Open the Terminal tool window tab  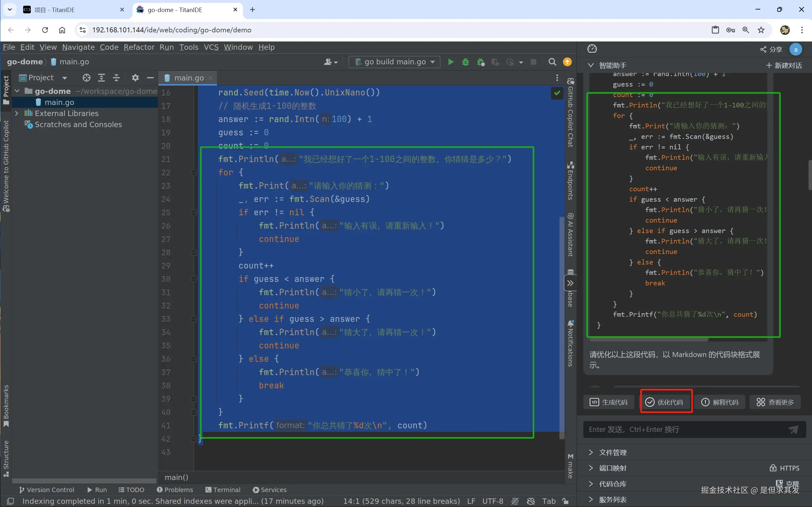point(223,490)
